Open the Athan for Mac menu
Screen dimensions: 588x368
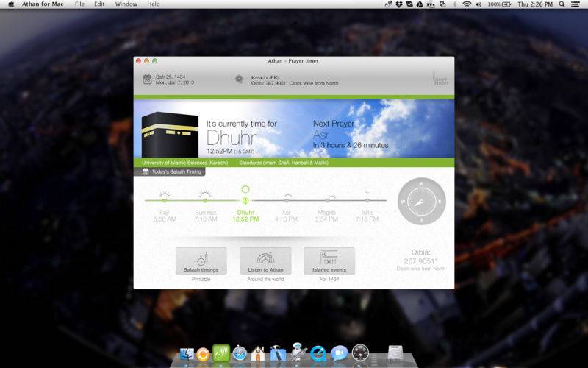point(43,4)
